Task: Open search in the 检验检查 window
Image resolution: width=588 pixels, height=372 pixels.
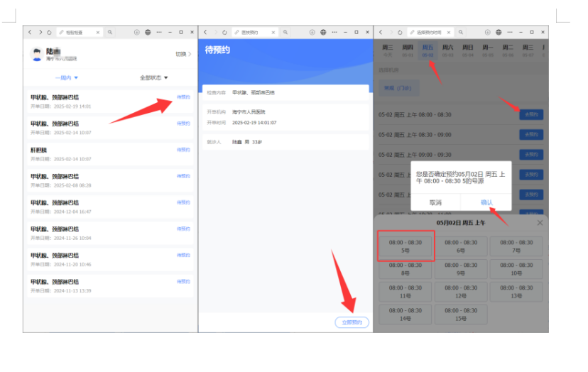Action: (x=110, y=32)
